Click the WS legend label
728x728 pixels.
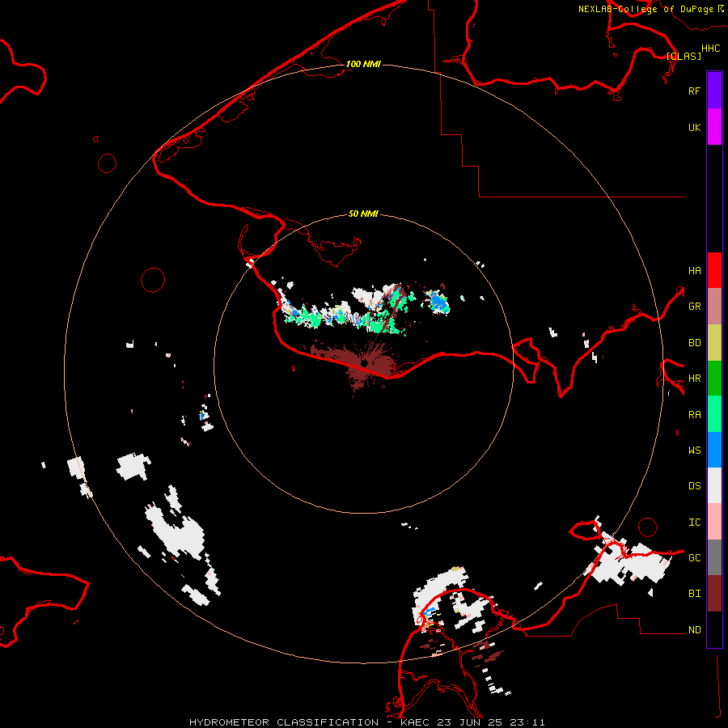point(694,451)
